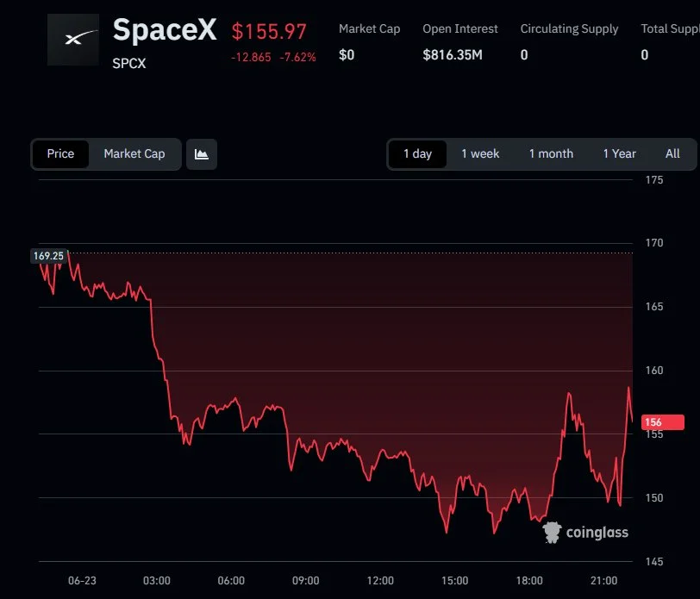Click the 169.25 opening price label
Image resolution: width=700 pixels, height=599 pixels.
click(48, 256)
